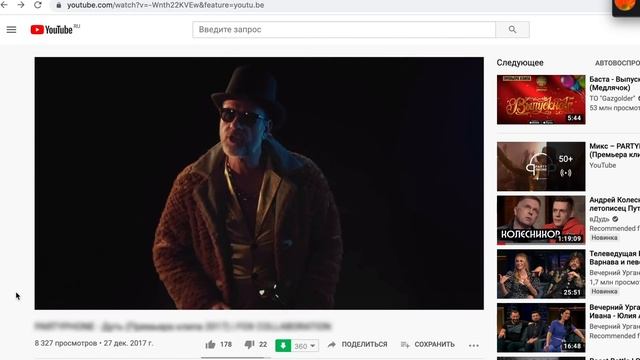Click the address bar URL
Viewport: 640px width, 360px height.
(x=165, y=5)
